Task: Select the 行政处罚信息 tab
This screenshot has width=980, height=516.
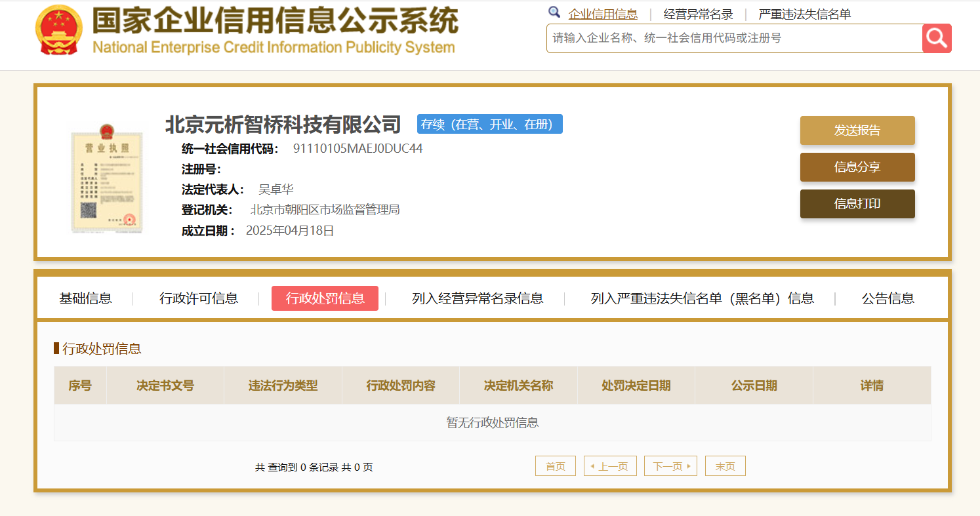Action: (x=325, y=298)
